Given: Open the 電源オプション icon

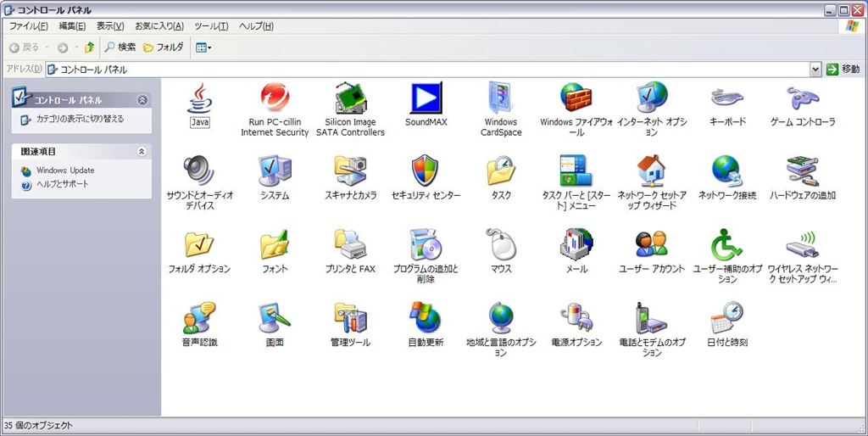Looking at the screenshot, I should (576, 317).
